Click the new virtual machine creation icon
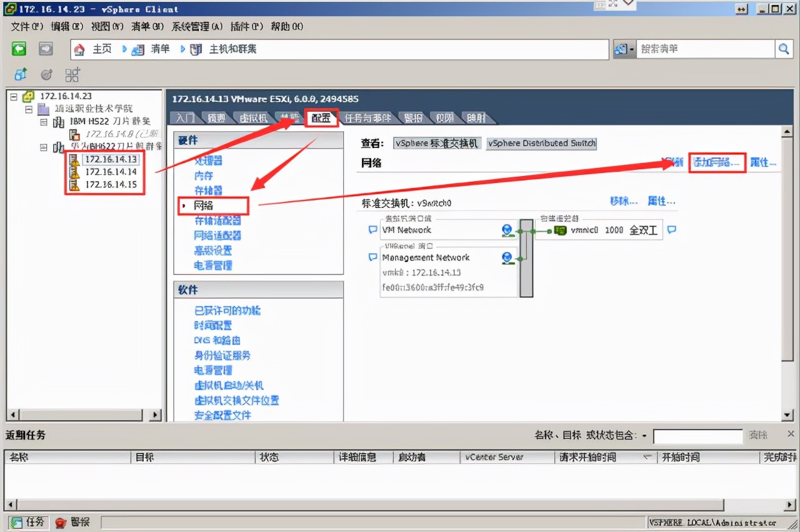 click(19, 74)
